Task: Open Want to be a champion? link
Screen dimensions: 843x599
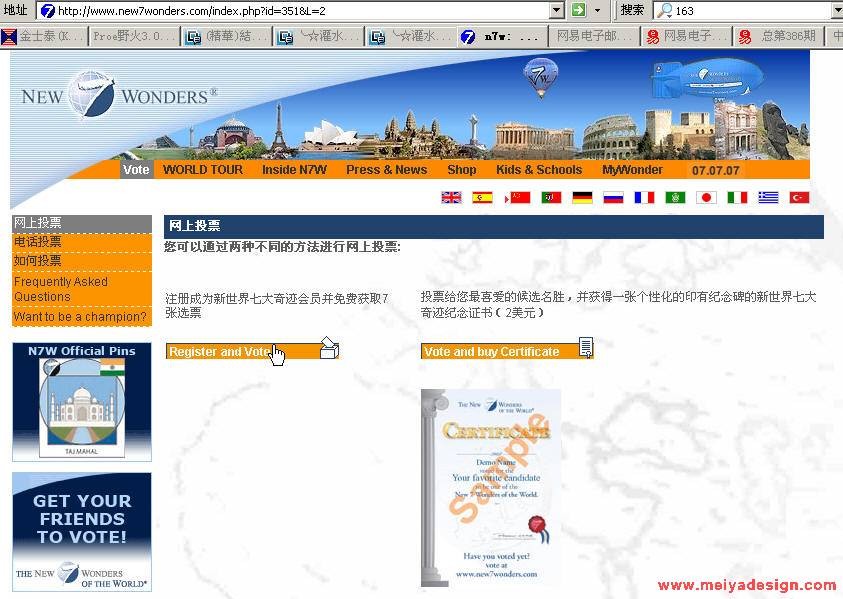Action: [82, 317]
